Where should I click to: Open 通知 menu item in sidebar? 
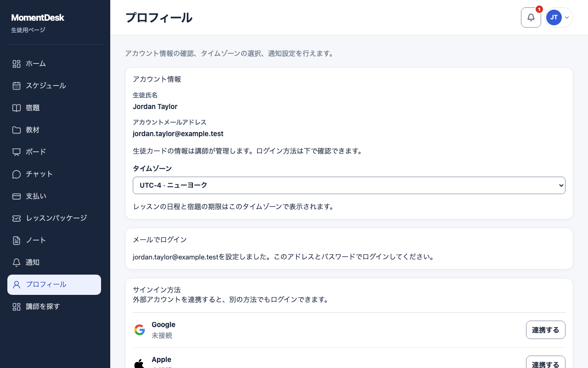tap(54, 263)
